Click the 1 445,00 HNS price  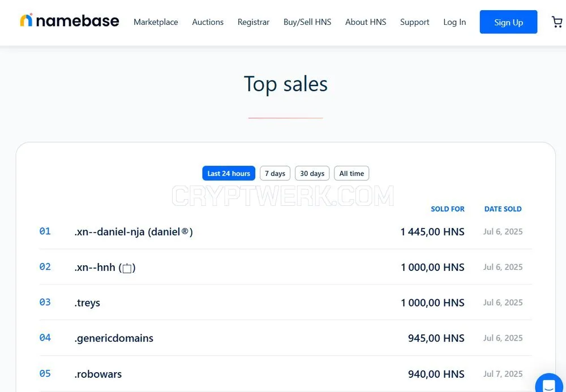[x=432, y=231]
